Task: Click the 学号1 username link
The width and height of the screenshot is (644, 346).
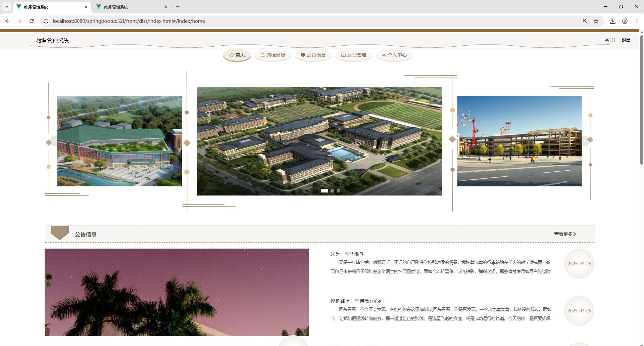Action: (610, 40)
